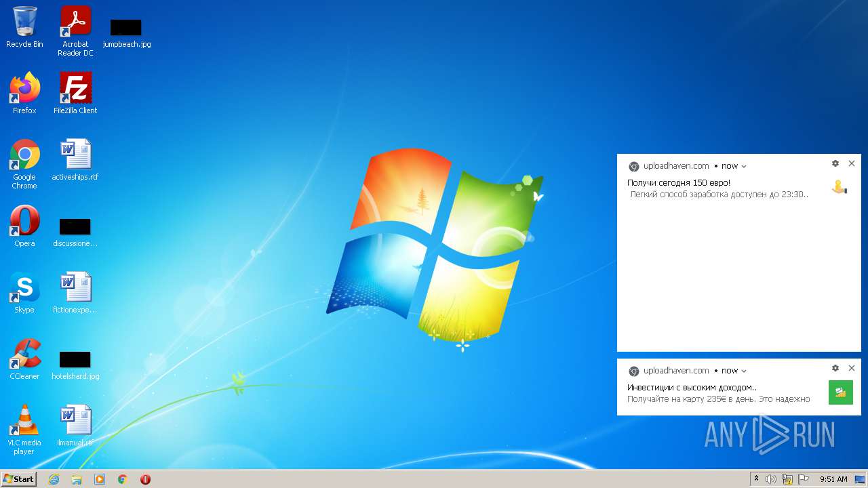Open Windows Explorer from taskbar
The width and height of the screenshot is (868, 488).
coord(77,479)
